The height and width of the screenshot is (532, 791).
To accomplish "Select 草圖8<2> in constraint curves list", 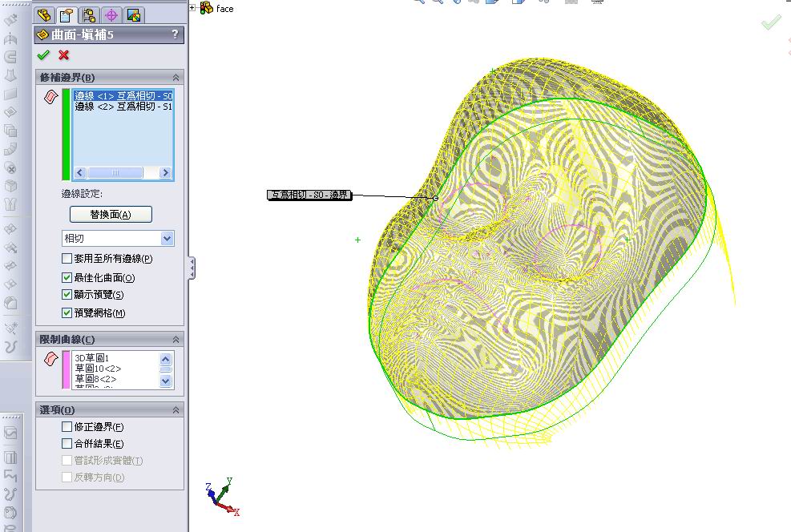I will pyautogui.click(x=96, y=379).
